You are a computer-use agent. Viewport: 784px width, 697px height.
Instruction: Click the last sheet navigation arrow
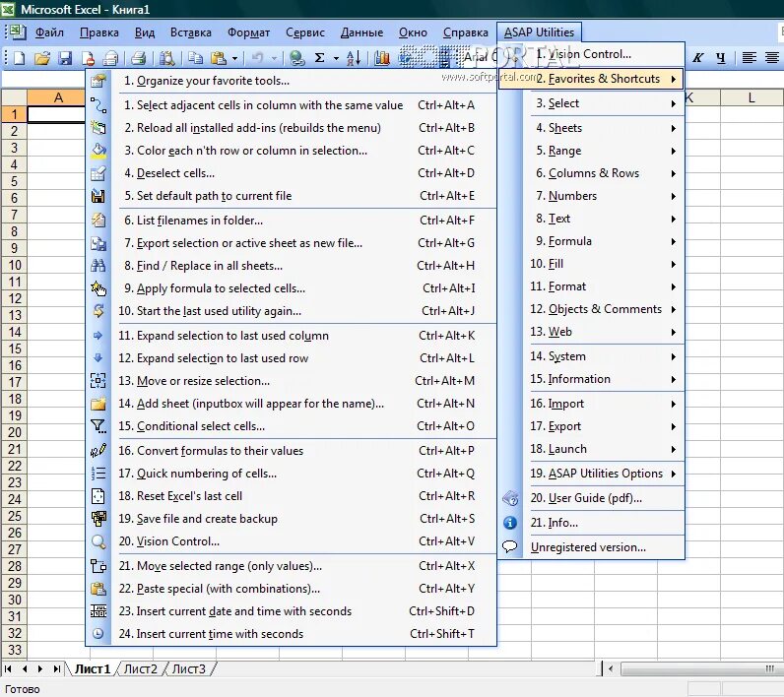pos(57,669)
